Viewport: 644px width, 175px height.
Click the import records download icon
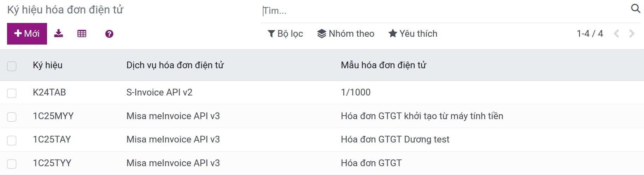point(59,34)
